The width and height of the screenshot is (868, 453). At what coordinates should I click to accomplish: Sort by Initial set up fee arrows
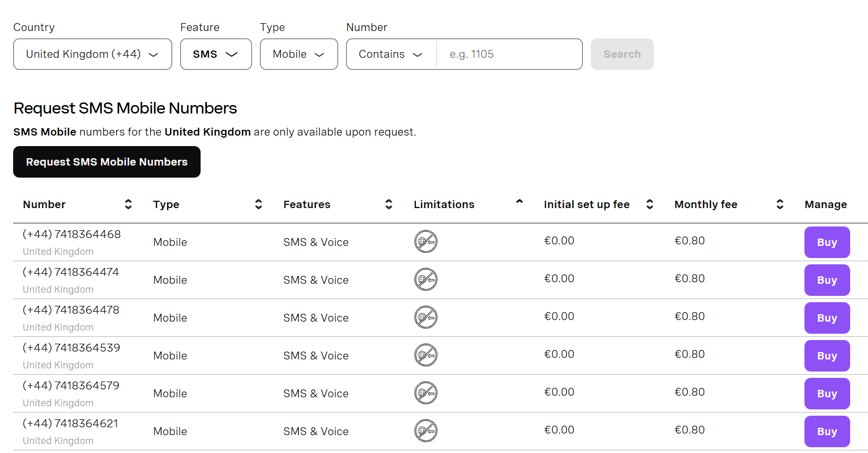(x=650, y=204)
